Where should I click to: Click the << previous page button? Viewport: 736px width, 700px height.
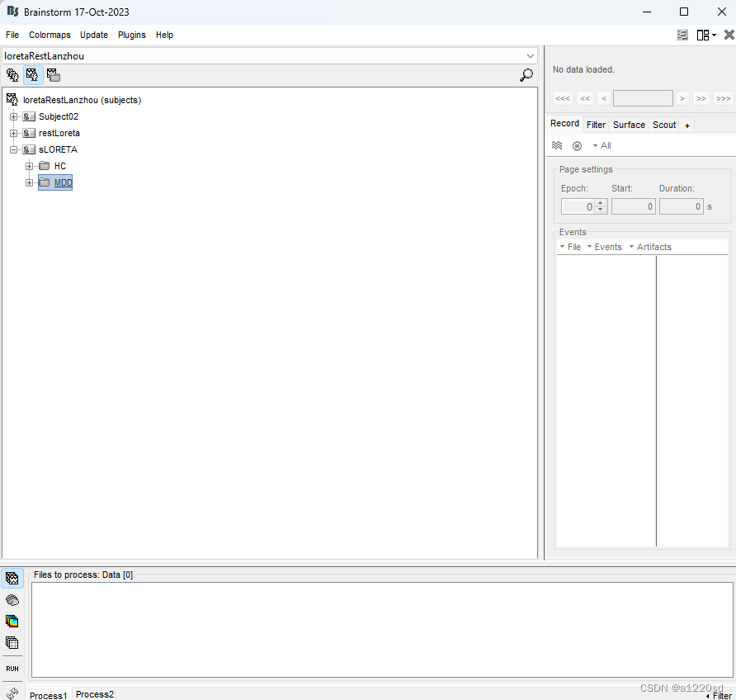[x=585, y=98]
